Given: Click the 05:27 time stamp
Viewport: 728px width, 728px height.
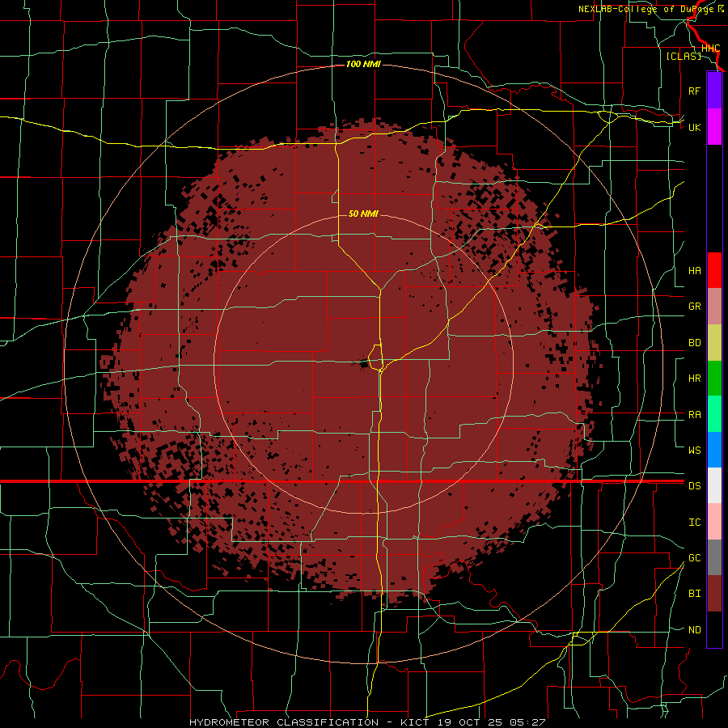Looking at the screenshot, I should 529,722.
